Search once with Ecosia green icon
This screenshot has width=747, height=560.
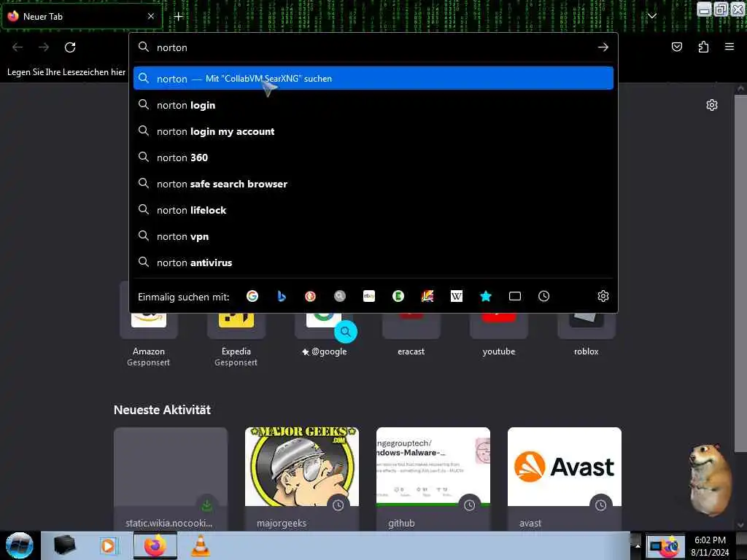398,296
